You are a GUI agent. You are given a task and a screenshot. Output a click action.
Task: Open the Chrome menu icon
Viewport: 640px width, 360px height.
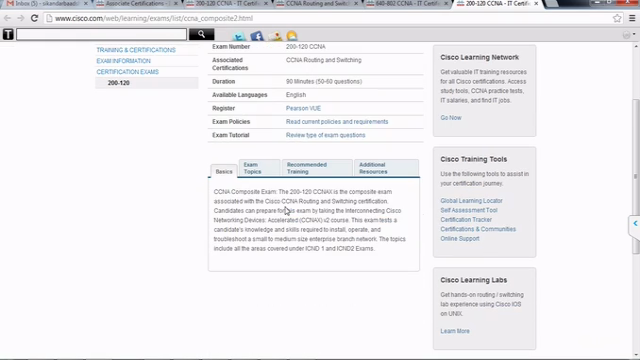pyautogui.click(x=632, y=18)
